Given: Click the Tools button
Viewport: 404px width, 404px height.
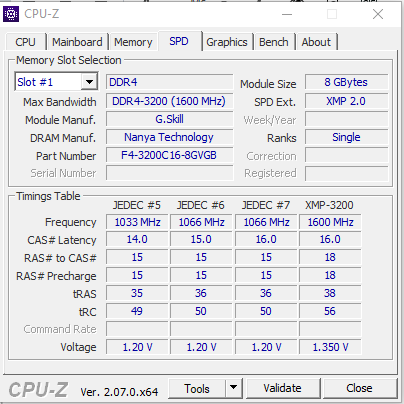Looking at the screenshot, I should tap(197, 388).
